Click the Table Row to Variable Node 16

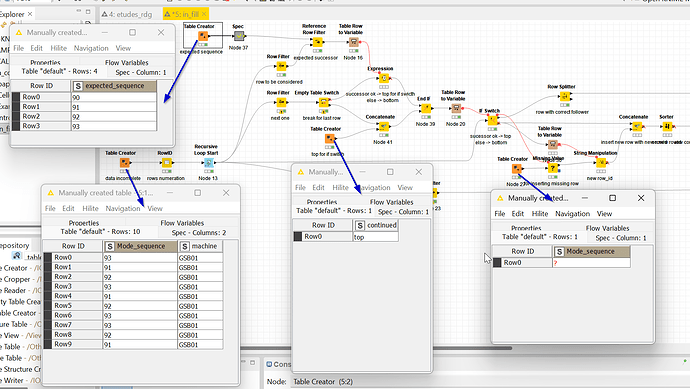pyautogui.click(x=353, y=42)
